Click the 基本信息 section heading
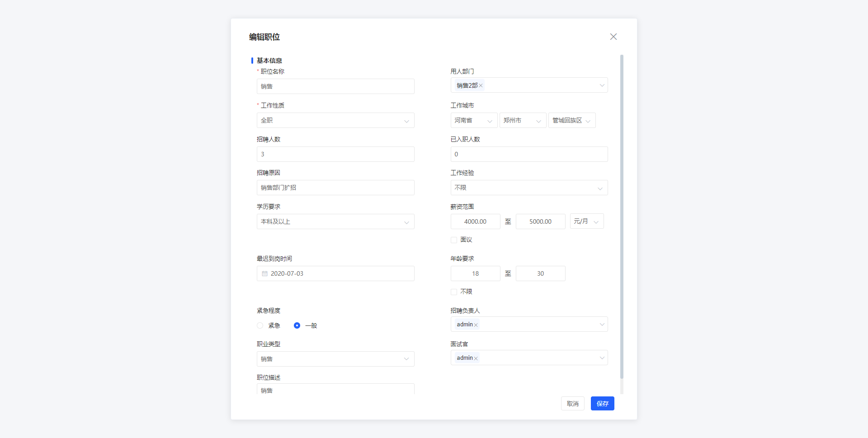The image size is (868, 438). click(x=269, y=61)
